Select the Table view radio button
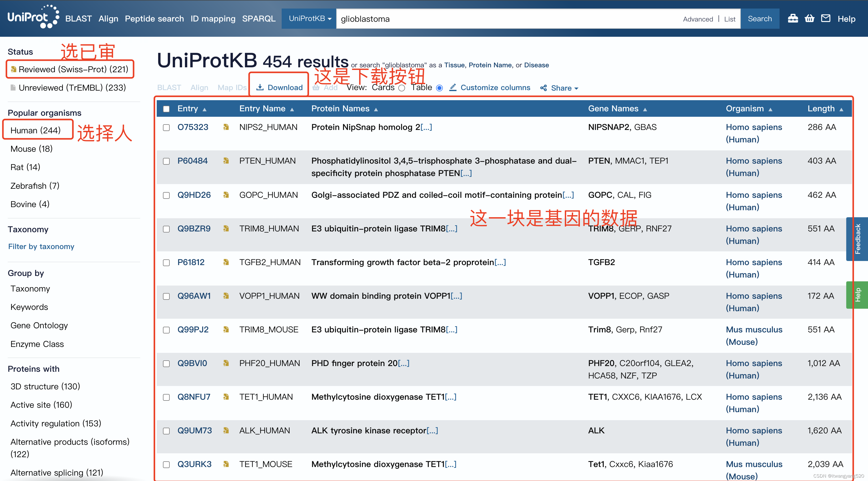The width and height of the screenshot is (868, 481). point(439,88)
